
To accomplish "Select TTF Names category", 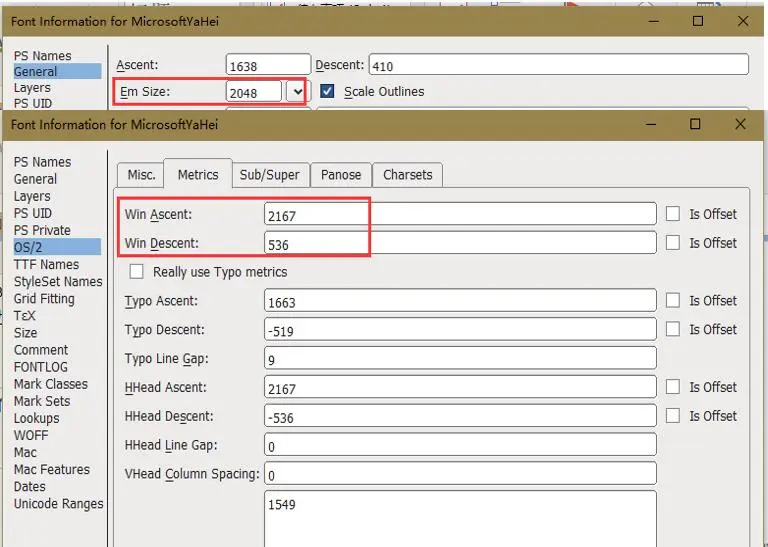I will tap(46, 264).
